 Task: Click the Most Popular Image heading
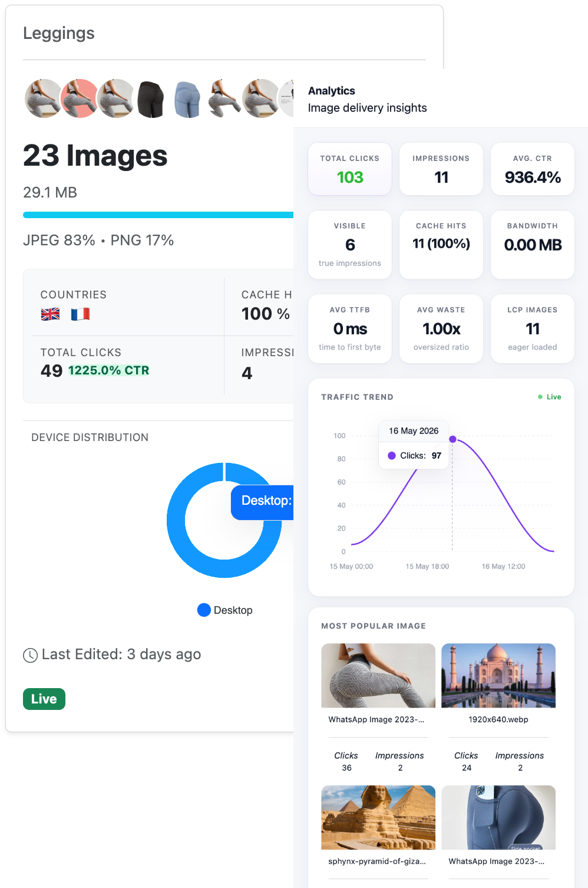click(x=374, y=626)
